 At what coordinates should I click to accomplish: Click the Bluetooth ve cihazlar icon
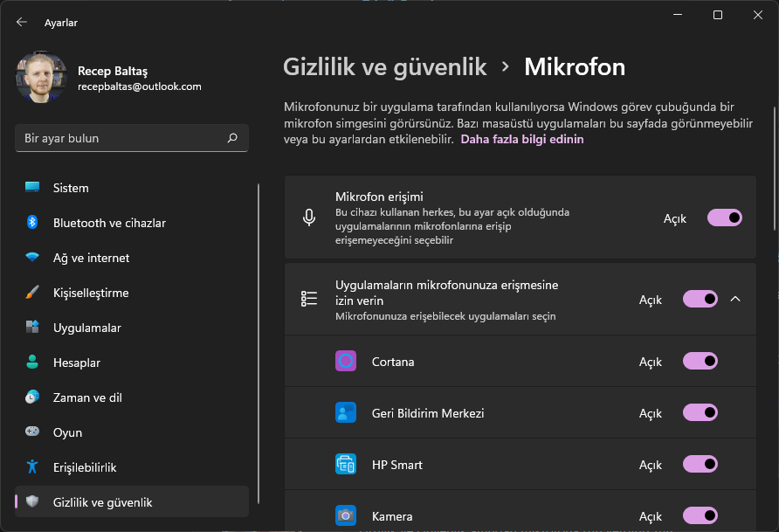click(x=32, y=223)
